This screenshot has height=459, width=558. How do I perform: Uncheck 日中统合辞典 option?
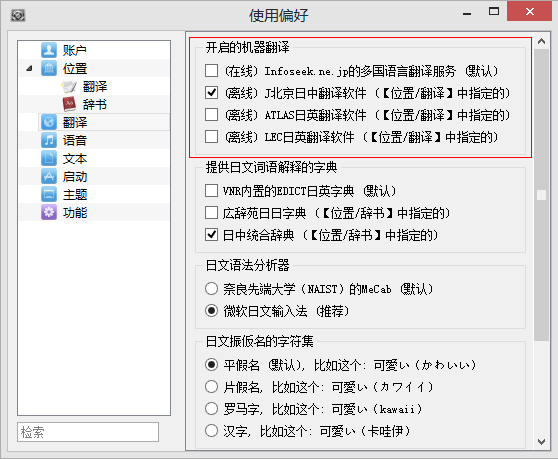(211, 235)
